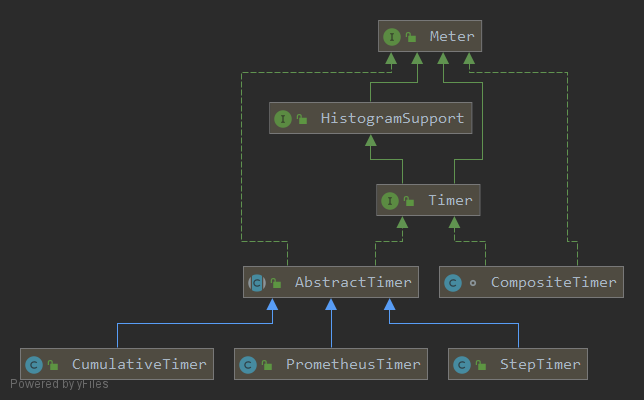644x400 pixels.
Task: Click the class icon on CompositeTimer
Action: (452, 283)
